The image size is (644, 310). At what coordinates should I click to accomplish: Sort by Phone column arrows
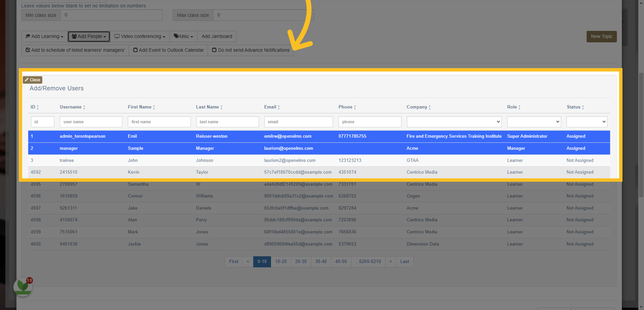(355, 107)
